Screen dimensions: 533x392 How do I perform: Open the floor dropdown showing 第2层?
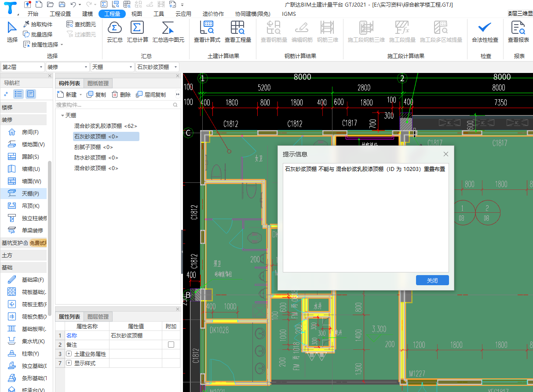click(x=22, y=67)
